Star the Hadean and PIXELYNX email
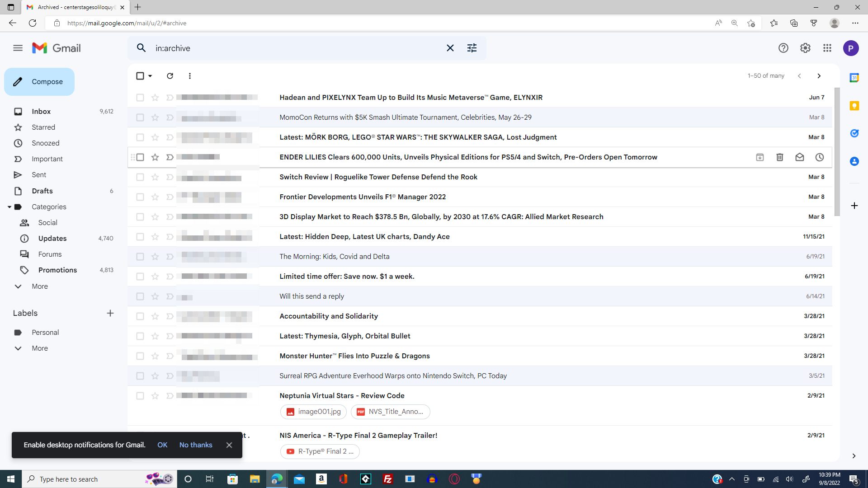868x488 pixels. tap(155, 98)
